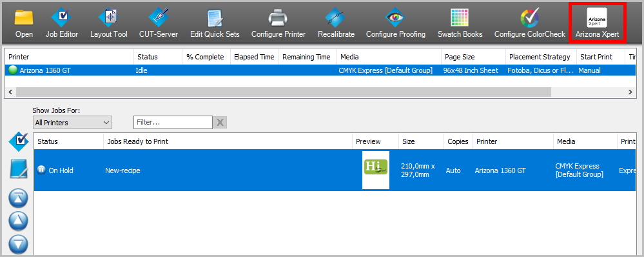Screen dimensions: 644x257
Task: Clear the filter with X button
Action: click(x=220, y=122)
